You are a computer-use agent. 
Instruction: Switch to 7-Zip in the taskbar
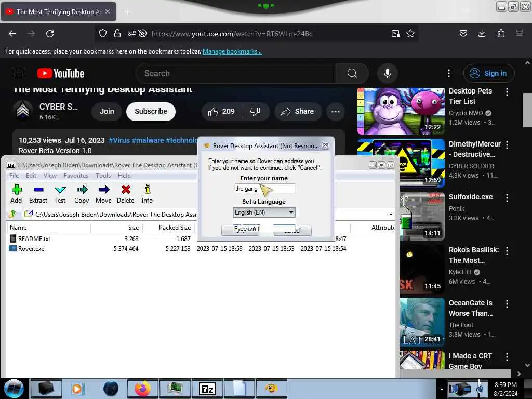[207, 389]
